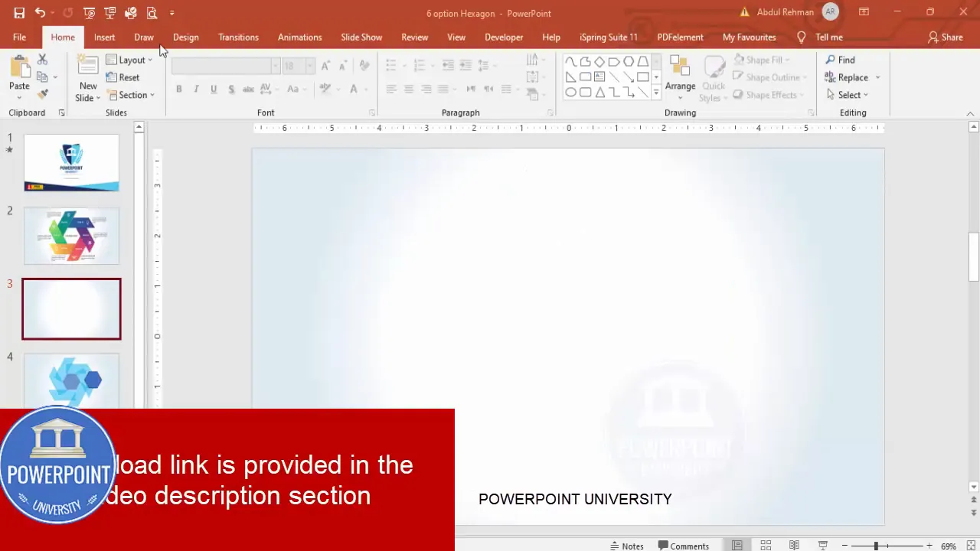Open the PDFelement tab
The image size is (980, 551).
(680, 37)
